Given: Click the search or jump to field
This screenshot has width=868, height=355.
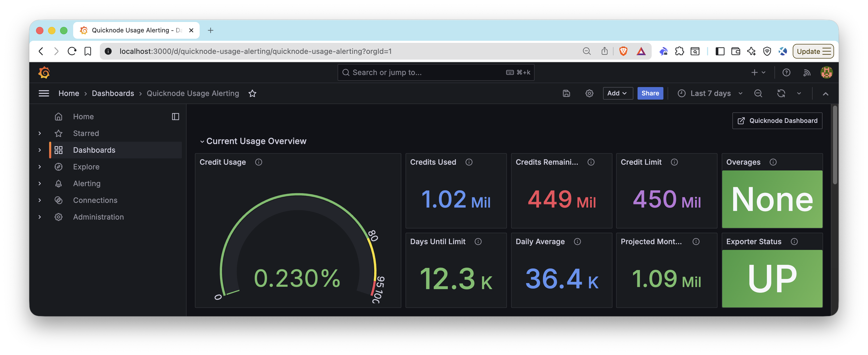Looking at the screenshot, I should pos(435,72).
